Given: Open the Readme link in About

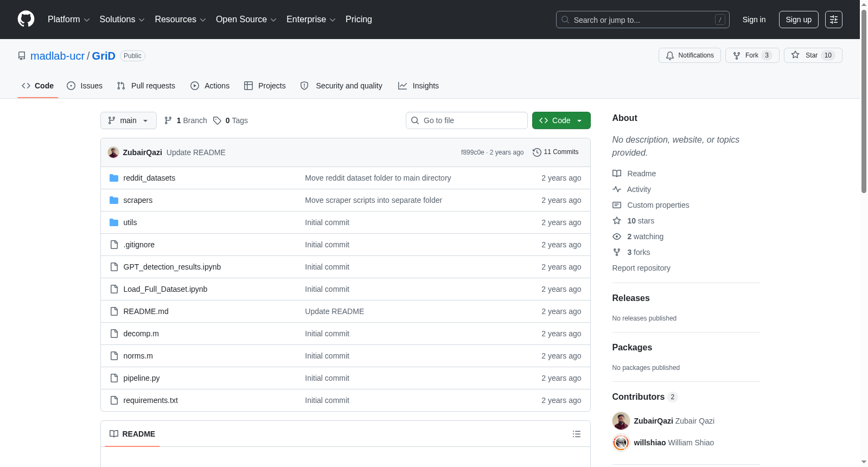Looking at the screenshot, I should 642,174.
